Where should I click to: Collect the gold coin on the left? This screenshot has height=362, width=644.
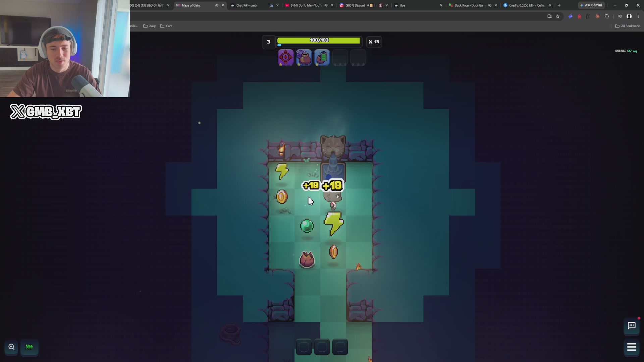click(x=282, y=197)
